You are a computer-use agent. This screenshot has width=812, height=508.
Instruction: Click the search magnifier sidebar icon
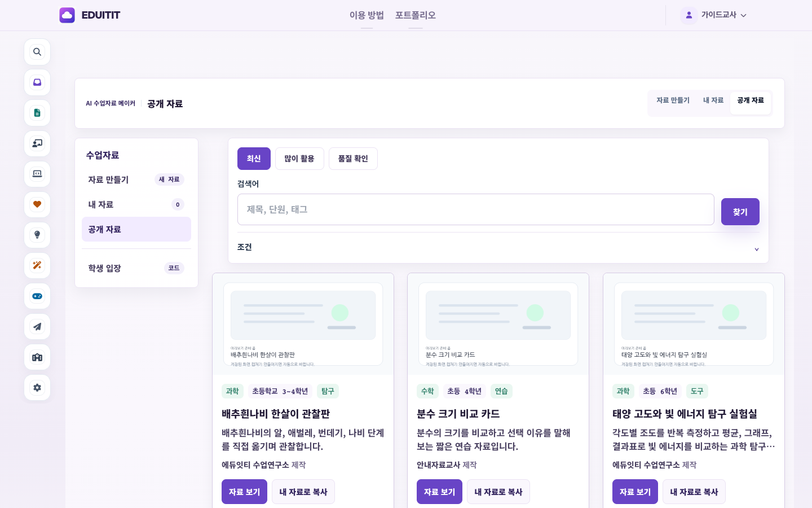[37, 52]
